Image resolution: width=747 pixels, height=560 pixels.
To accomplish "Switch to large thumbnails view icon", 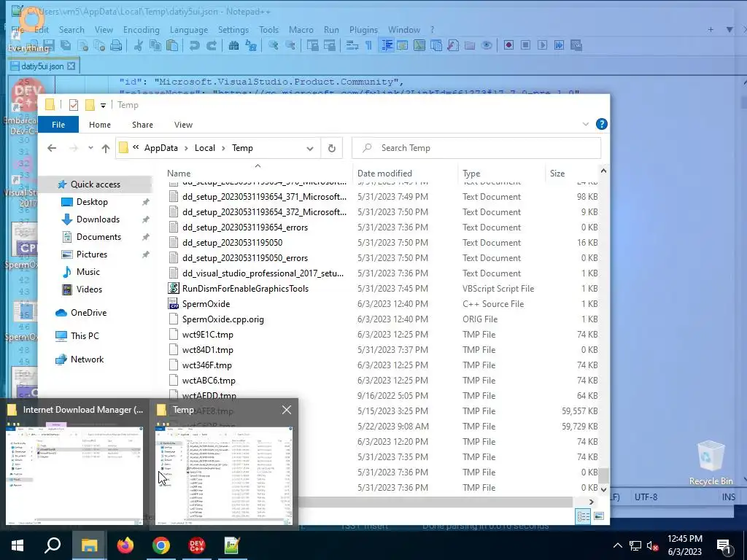I will click(600, 517).
